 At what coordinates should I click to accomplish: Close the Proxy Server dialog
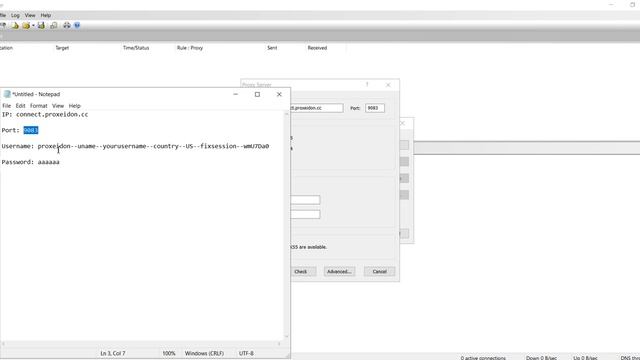click(x=388, y=84)
